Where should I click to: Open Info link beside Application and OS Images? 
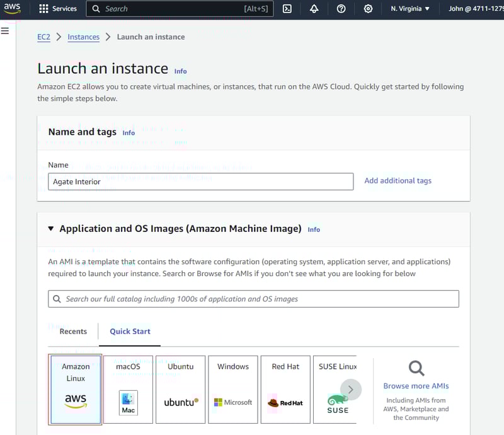tap(314, 229)
